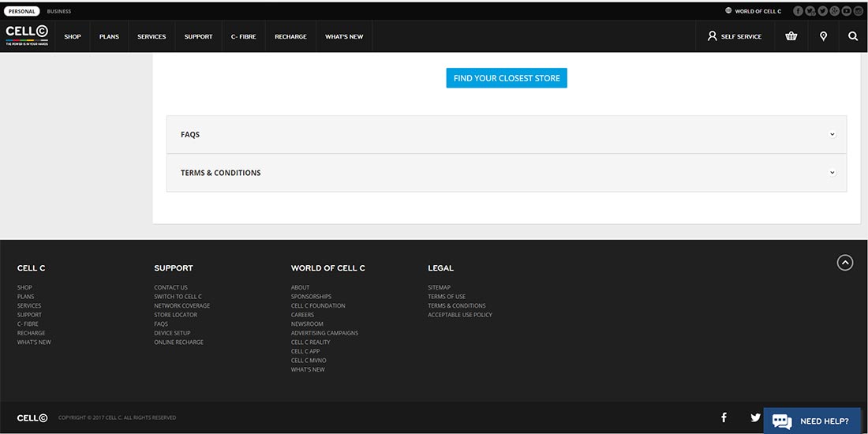Image resolution: width=868 pixels, height=434 pixels.
Task: Open World of Cell C top link
Action: pyautogui.click(x=758, y=11)
